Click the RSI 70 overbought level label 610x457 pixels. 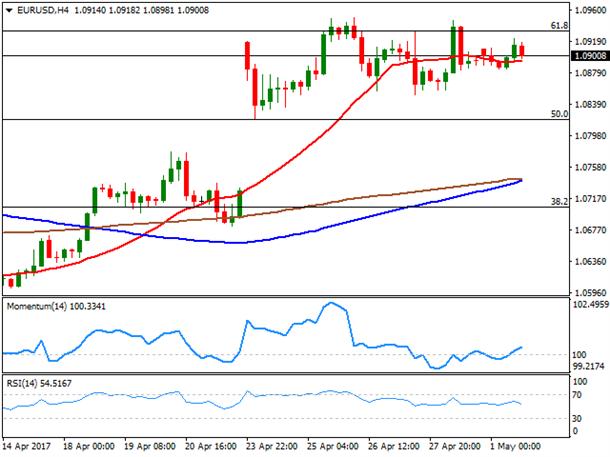coord(577,395)
